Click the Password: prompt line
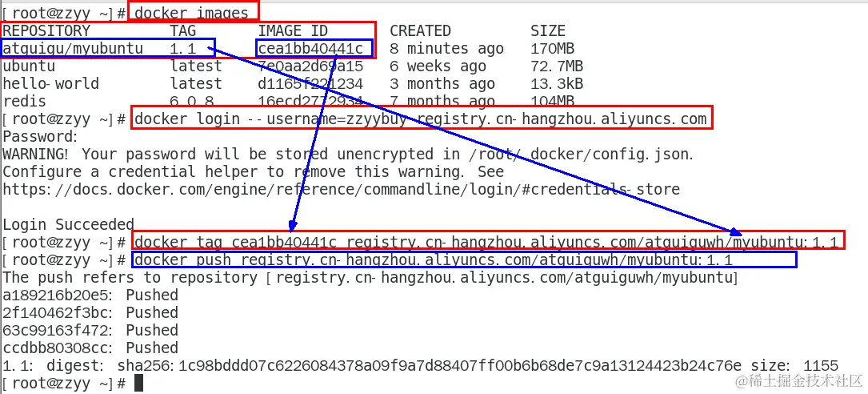Screen dimensions: 868x394 [40, 136]
